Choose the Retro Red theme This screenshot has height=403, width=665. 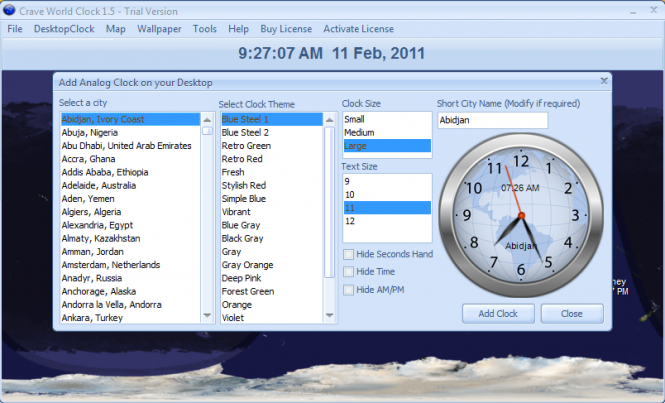coord(271,159)
